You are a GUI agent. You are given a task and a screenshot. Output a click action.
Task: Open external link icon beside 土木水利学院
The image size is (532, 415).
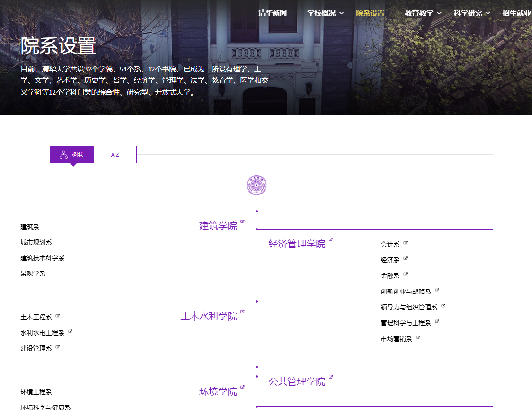(242, 311)
